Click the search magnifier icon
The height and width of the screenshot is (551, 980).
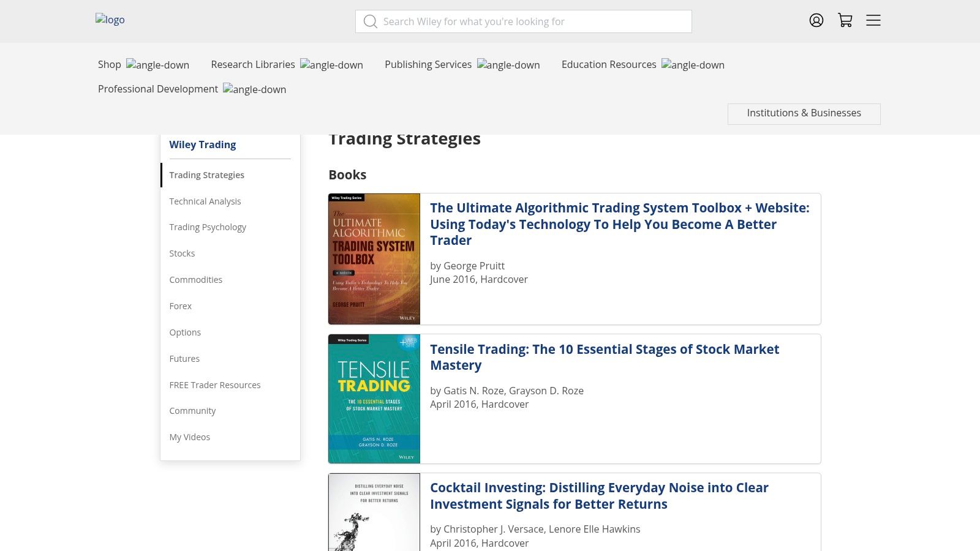[x=370, y=21]
